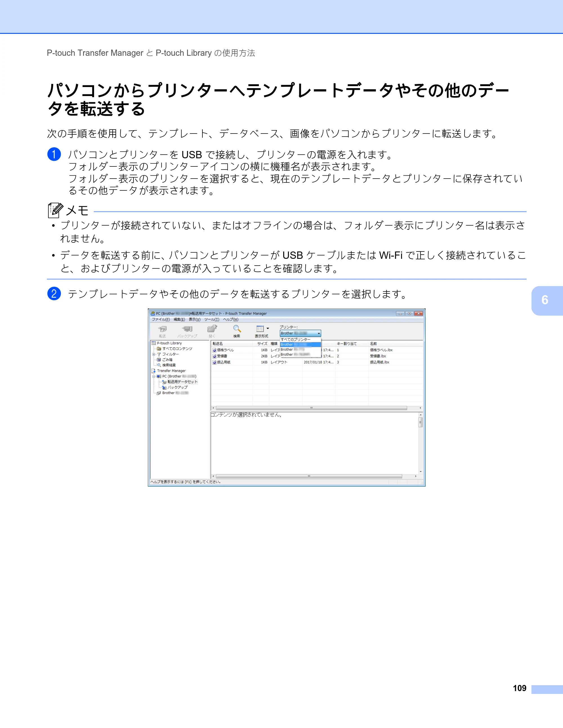Click the バックアップ (Backup) toolbar icon
Image resolution: width=563 pixels, height=728 pixels.
point(187,329)
